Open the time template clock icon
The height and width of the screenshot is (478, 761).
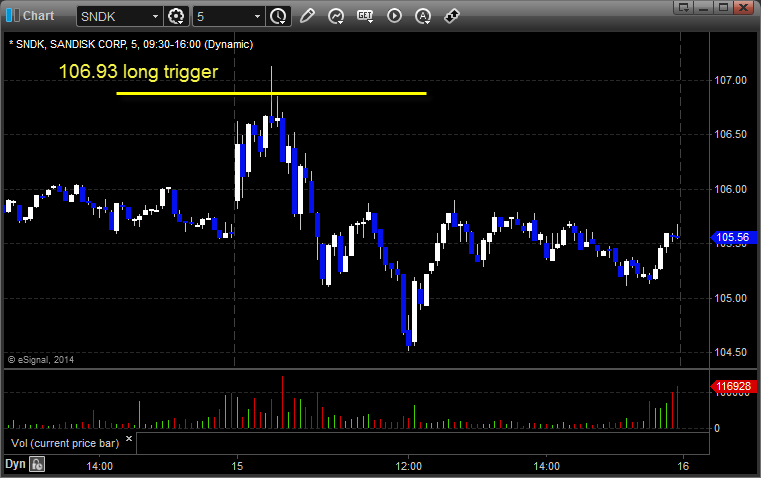click(x=278, y=16)
